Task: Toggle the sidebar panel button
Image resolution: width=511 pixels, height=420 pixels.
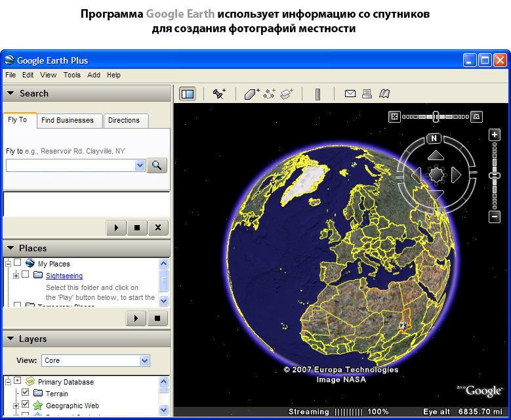Action: click(x=188, y=94)
